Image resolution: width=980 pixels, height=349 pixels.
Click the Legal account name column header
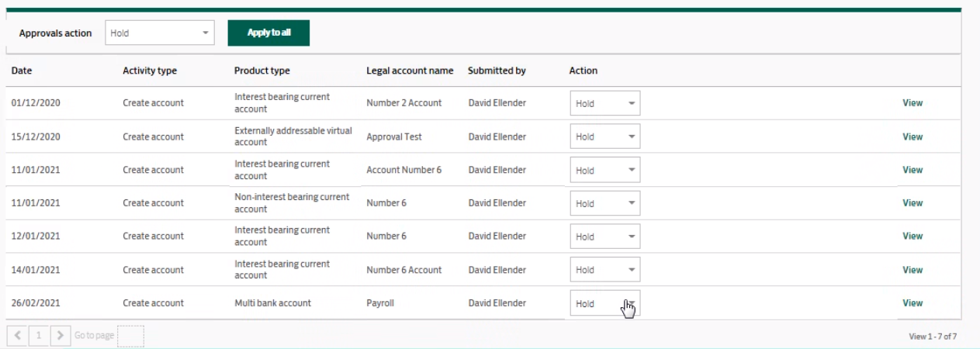tap(410, 71)
